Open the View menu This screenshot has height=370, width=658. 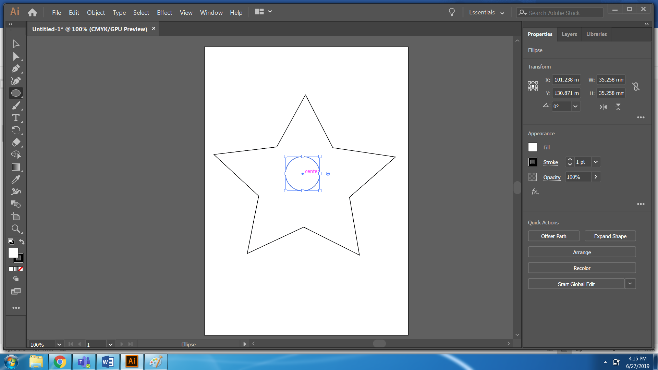click(x=186, y=13)
